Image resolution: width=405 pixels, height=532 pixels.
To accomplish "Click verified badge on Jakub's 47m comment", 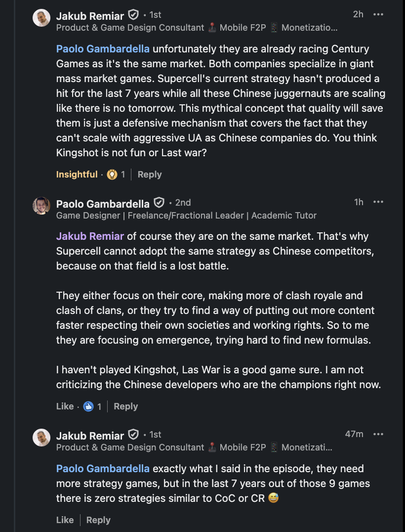I will coord(133,435).
